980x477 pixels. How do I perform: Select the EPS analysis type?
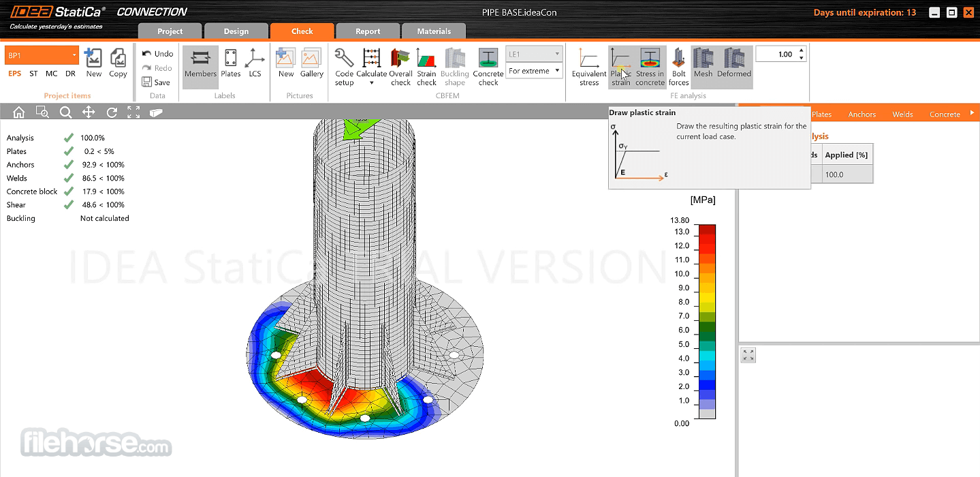[14, 74]
